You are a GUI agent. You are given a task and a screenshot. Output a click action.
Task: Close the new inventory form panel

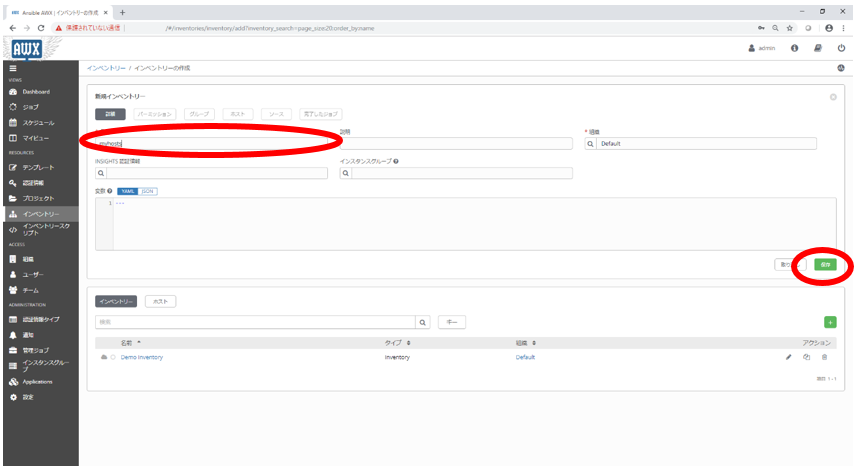click(833, 97)
